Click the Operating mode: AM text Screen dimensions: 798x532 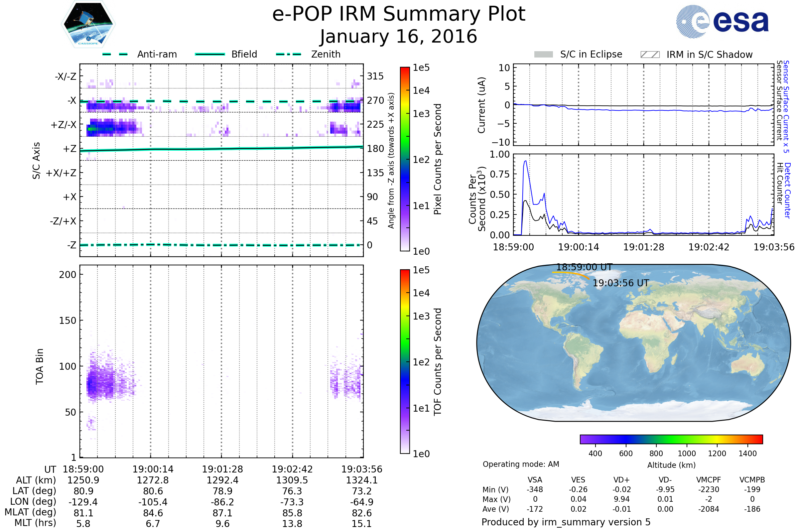tap(521, 464)
